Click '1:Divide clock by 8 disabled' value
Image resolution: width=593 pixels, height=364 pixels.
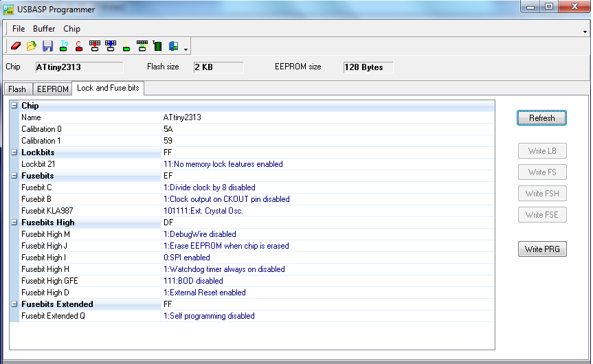tap(209, 187)
